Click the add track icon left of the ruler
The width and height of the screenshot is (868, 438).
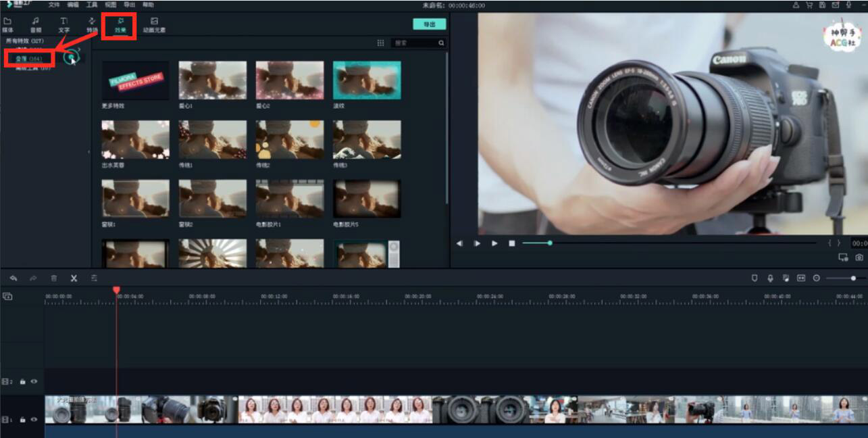pos(7,296)
